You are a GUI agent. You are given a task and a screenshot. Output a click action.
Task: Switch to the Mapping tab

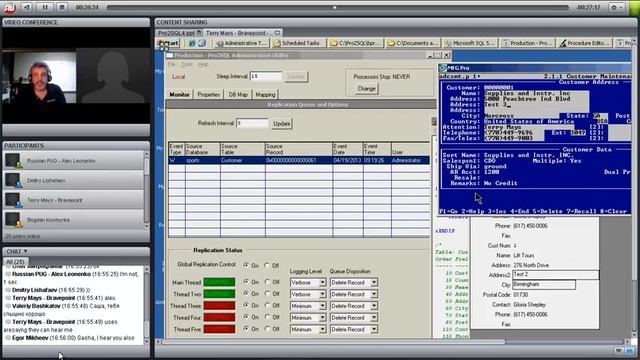[265, 94]
